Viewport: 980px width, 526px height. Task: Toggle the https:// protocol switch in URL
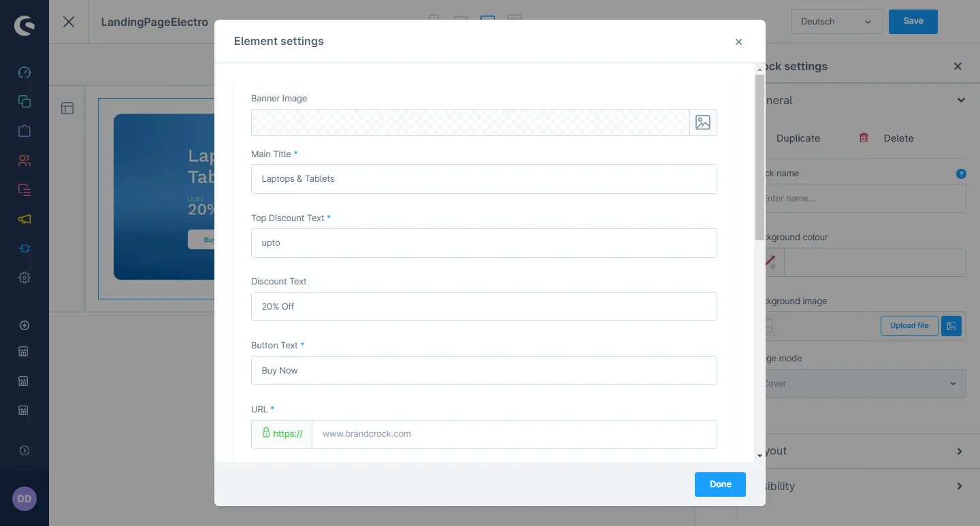coord(282,434)
